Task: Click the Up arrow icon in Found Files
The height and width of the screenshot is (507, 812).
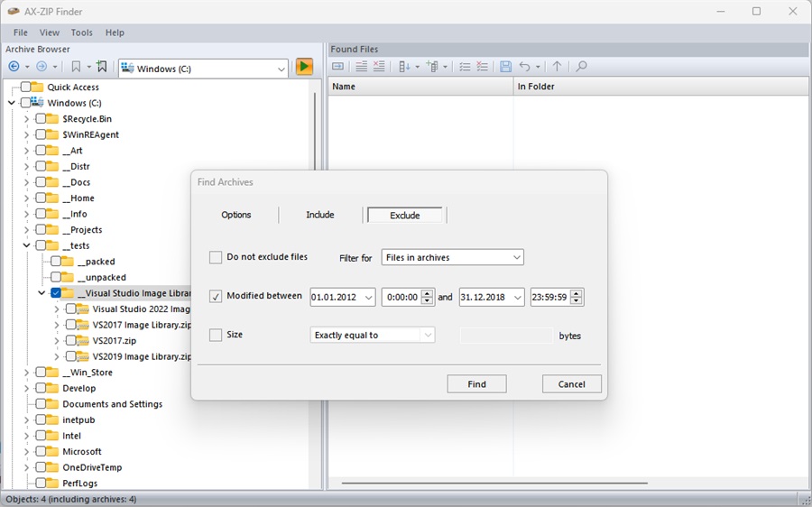Action: [x=557, y=66]
